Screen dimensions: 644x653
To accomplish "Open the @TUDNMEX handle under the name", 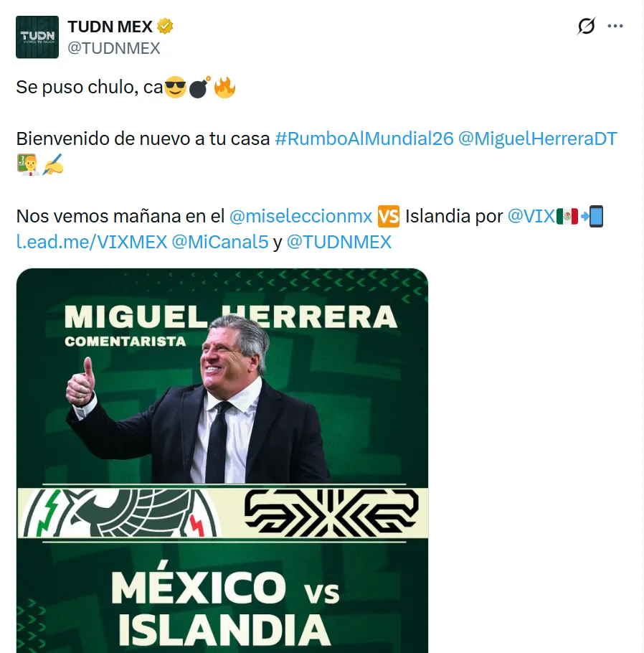I will coord(113,48).
